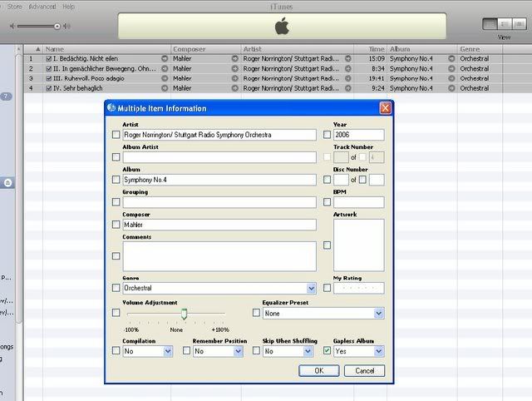The image size is (532, 401).
Task: Click into the Artist text field
Action: [x=219, y=135]
